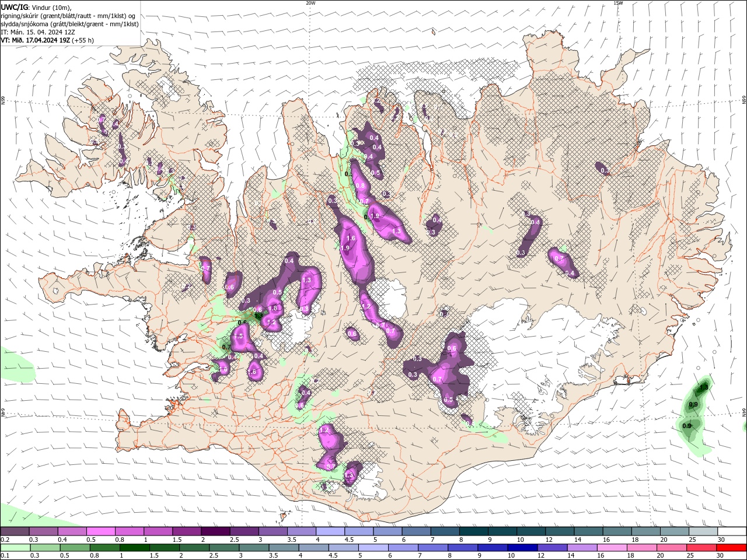The height and width of the screenshot is (560, 747).
Task: Pick the darkest purple upper swatch starting at 2
Action: [x=215, y=531]
